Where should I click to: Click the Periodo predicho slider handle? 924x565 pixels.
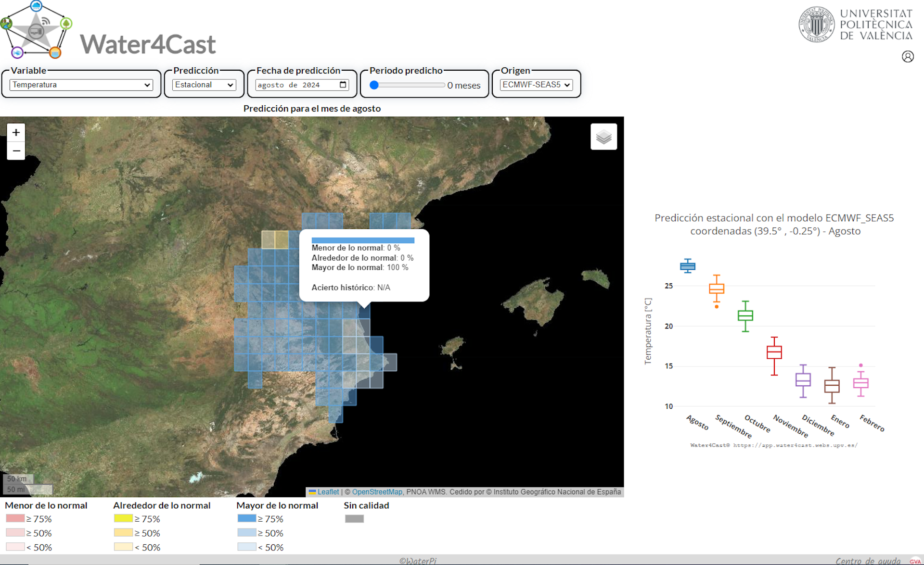click(x=374, y=85)
